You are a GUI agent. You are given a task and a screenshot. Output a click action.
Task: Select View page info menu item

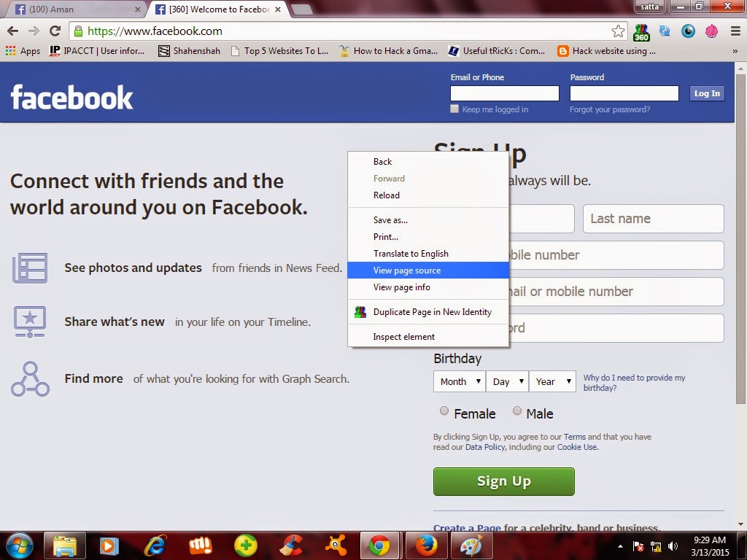428,287
